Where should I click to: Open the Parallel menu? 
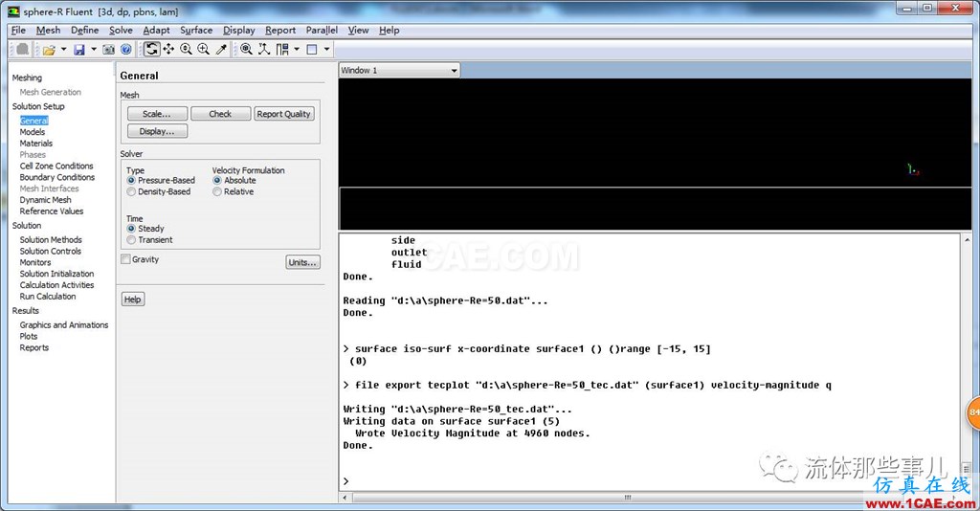(x=322, y=30)
